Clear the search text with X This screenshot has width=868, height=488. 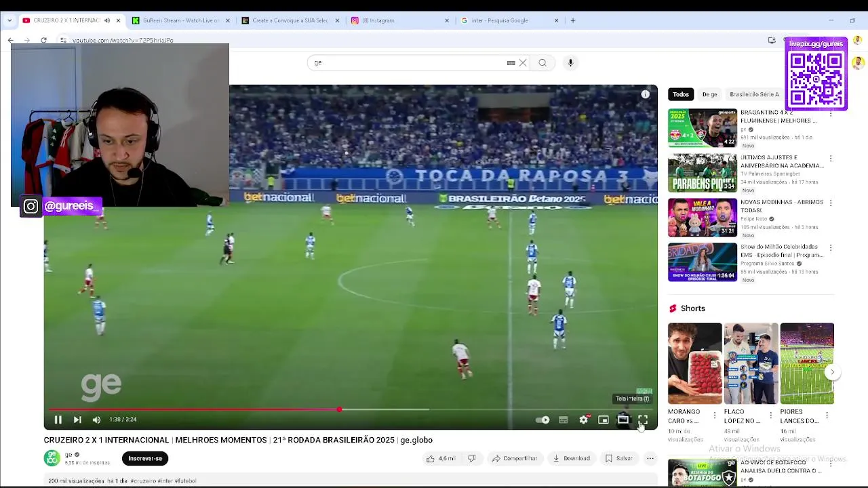coord(523,63)
